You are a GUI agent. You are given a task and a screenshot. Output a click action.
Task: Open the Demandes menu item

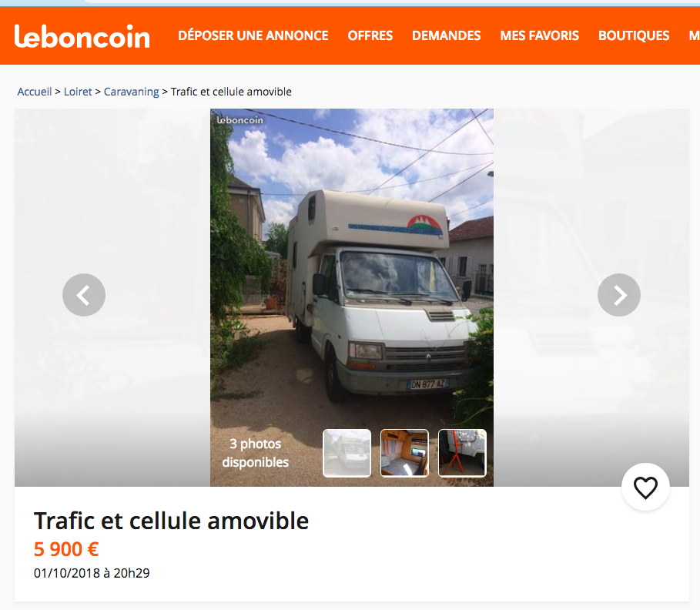[x=447, y=35]
